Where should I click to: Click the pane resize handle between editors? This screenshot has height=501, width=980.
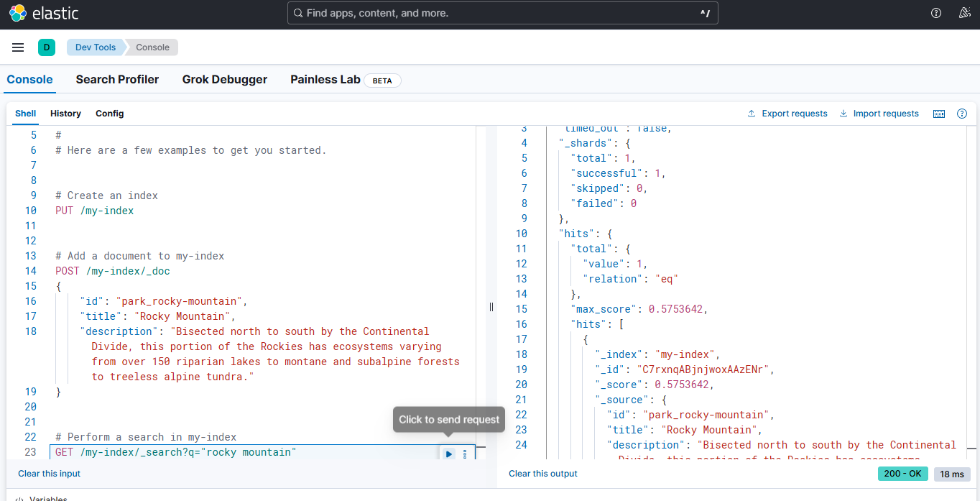click(x=491, y=307)
